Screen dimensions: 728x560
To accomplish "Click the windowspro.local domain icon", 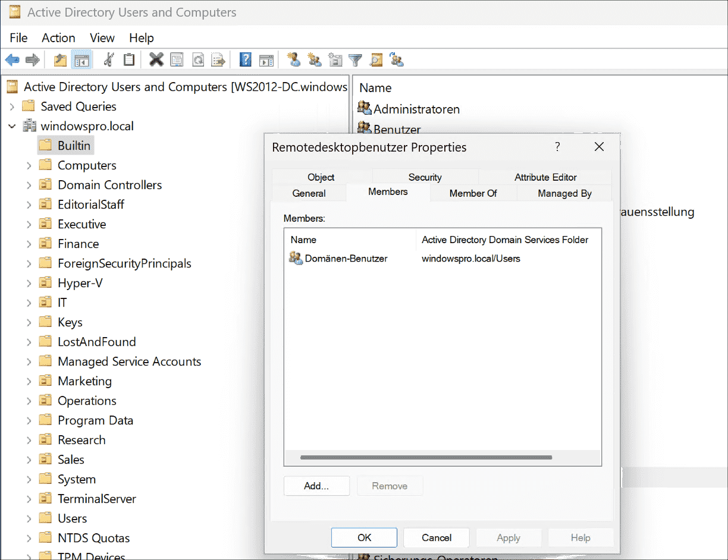I will tap(29, 125).
